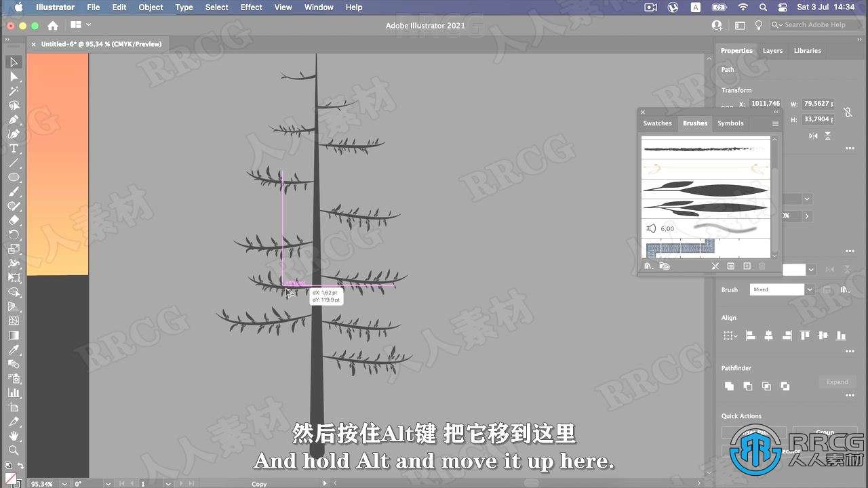Activate the Type tool

[14, 148]
